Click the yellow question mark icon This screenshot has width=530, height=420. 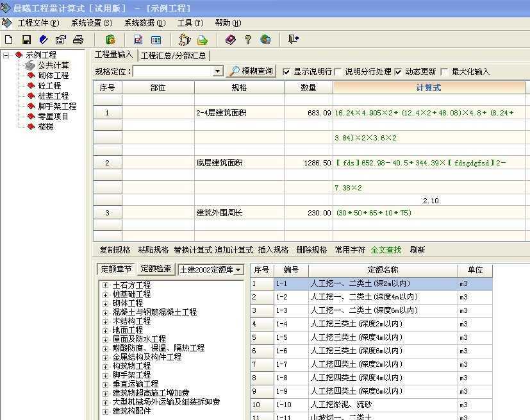248,40
